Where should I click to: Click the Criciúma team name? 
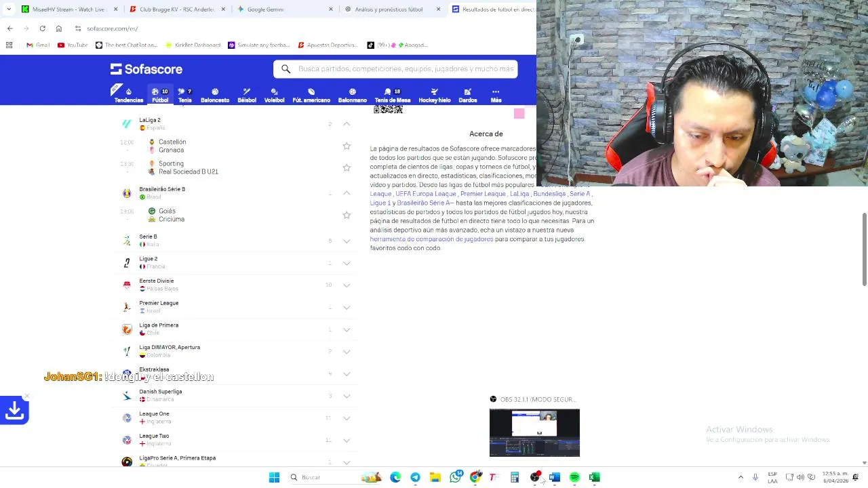(172, 219)
